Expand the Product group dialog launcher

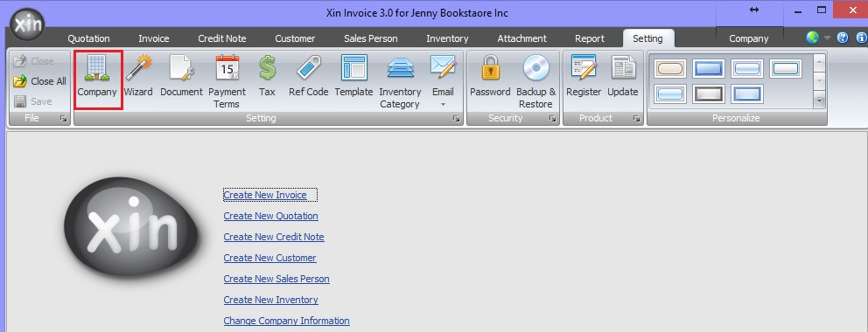point(637,118)
